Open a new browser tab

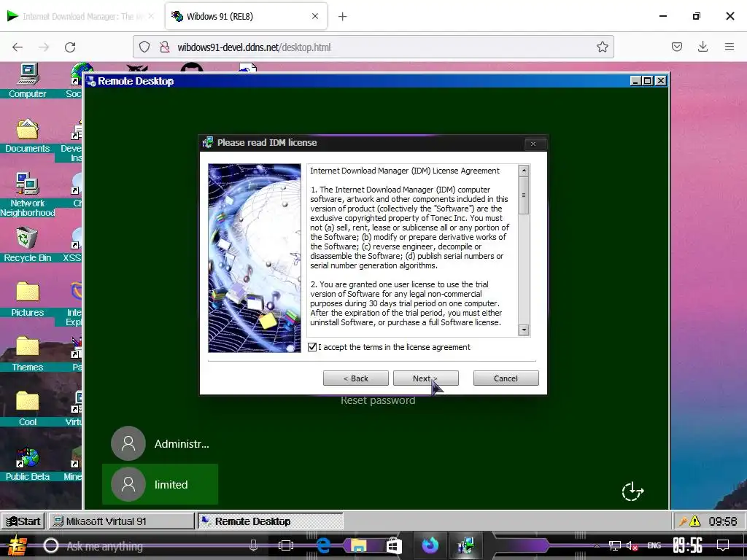[x=343, y=16]
